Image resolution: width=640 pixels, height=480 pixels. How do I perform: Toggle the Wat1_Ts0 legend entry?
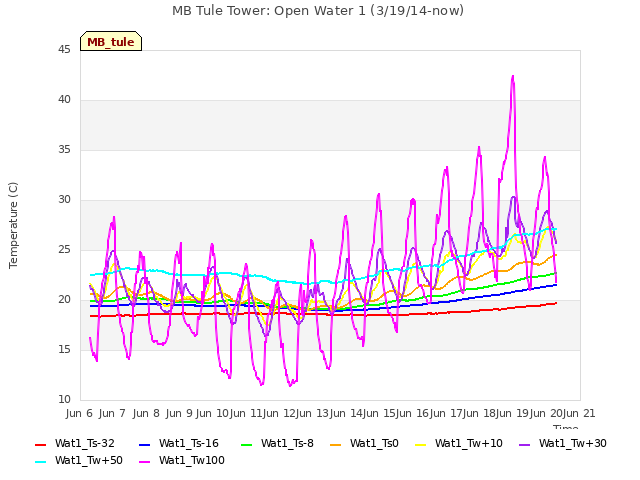364,444
